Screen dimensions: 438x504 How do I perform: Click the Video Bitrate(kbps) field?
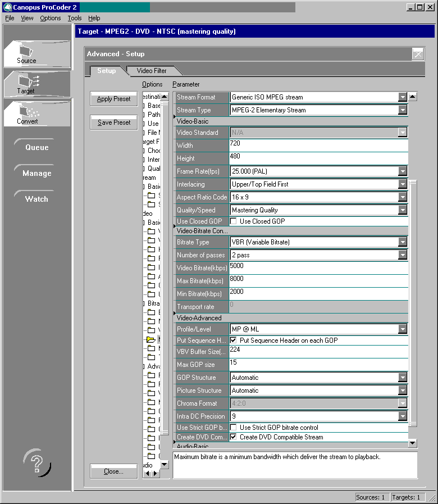coord(318,268)
